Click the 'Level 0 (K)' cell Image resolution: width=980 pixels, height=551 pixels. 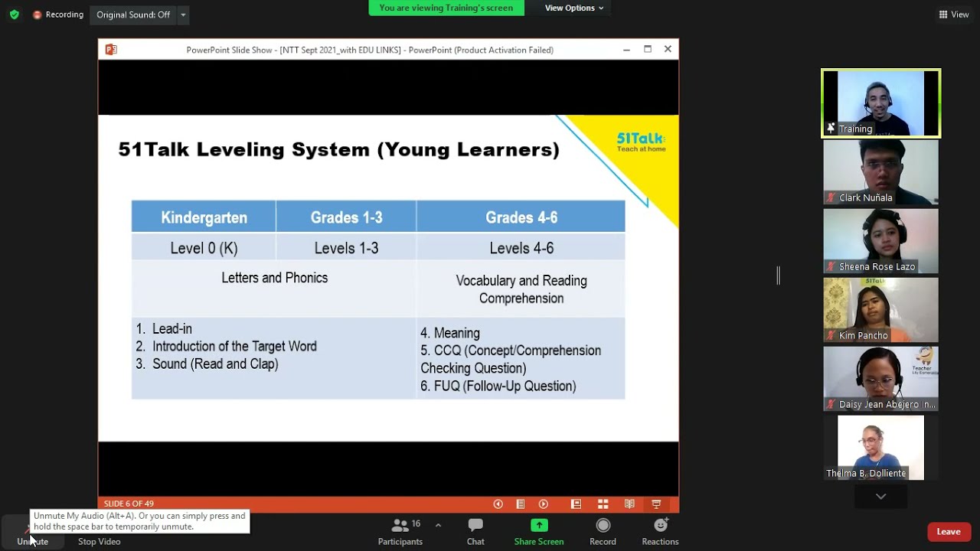pyautogui.click(x=204, y=248)
